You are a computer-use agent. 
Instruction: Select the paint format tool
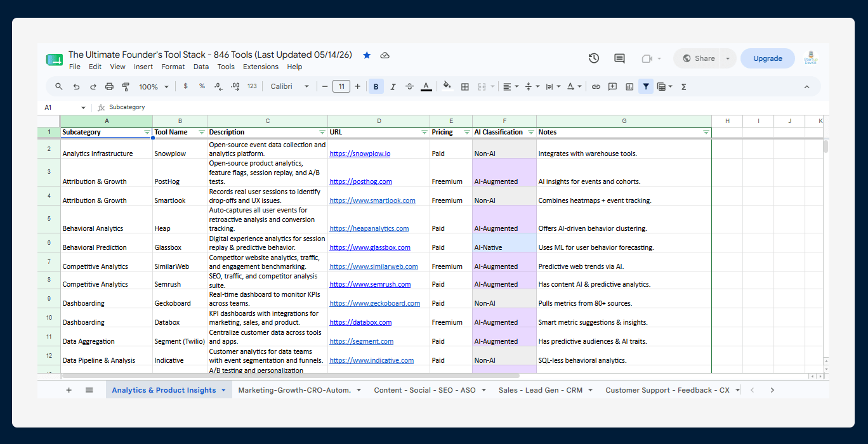point(125,87)
